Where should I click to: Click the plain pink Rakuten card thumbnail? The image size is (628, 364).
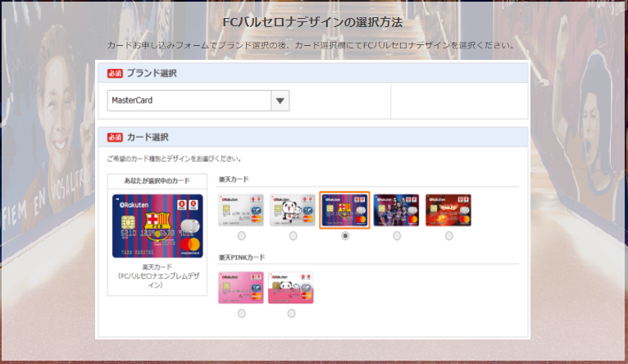point(241,288)
